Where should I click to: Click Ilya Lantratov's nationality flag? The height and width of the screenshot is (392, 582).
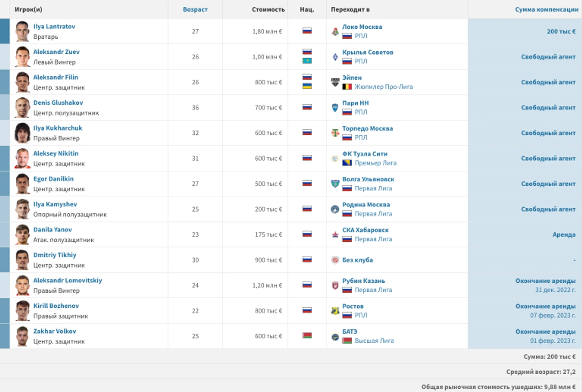307,31
